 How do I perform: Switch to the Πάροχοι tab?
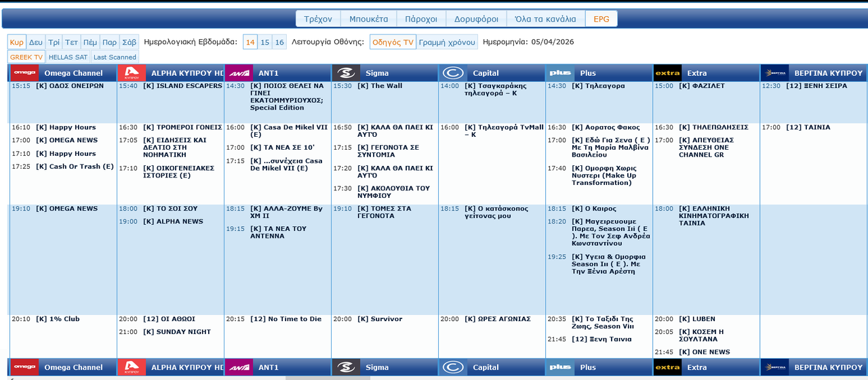tap(421, 19)
